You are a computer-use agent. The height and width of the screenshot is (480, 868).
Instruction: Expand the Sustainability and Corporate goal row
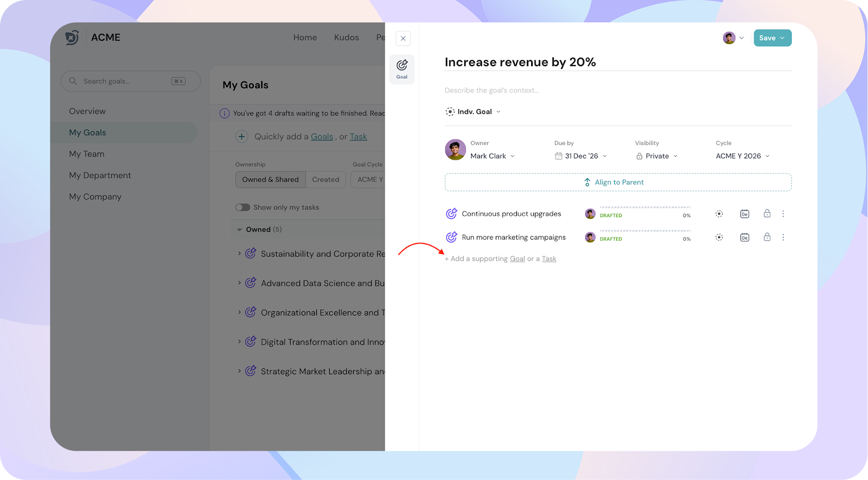[239, 253]
